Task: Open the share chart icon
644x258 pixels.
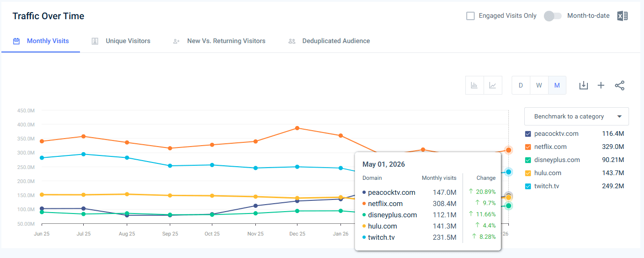Action: tap(620, 85)
